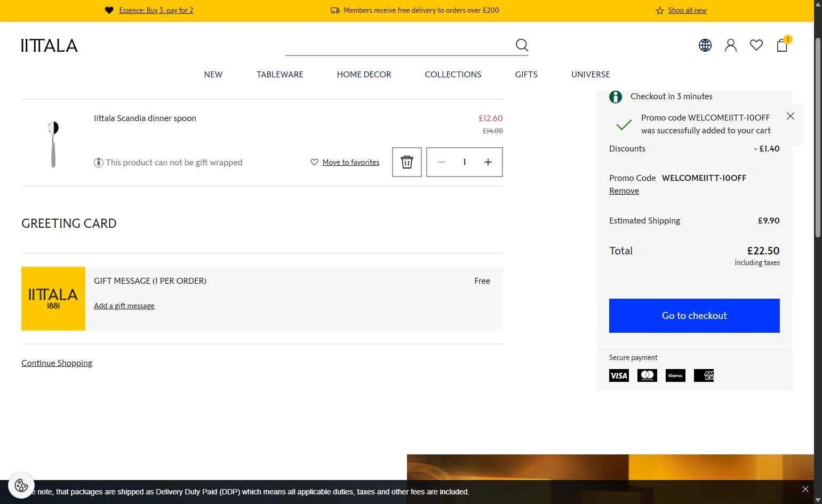Click the American Express payment icon

click(704, 375)
